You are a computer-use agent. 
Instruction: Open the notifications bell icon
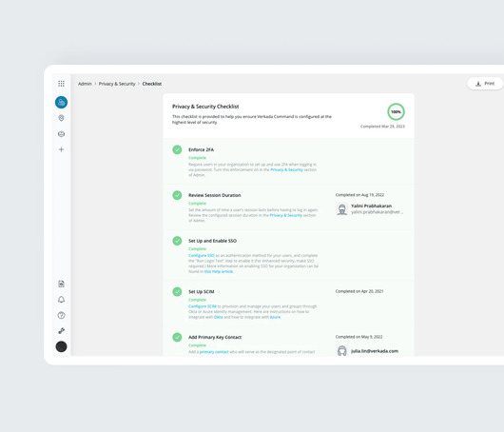(x=61, y=300)
